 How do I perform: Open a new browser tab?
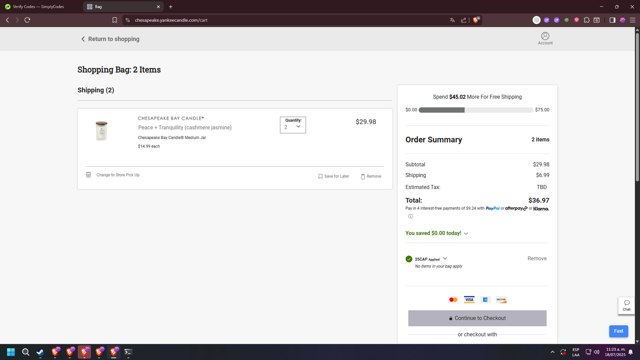click(x=171, y=7)
